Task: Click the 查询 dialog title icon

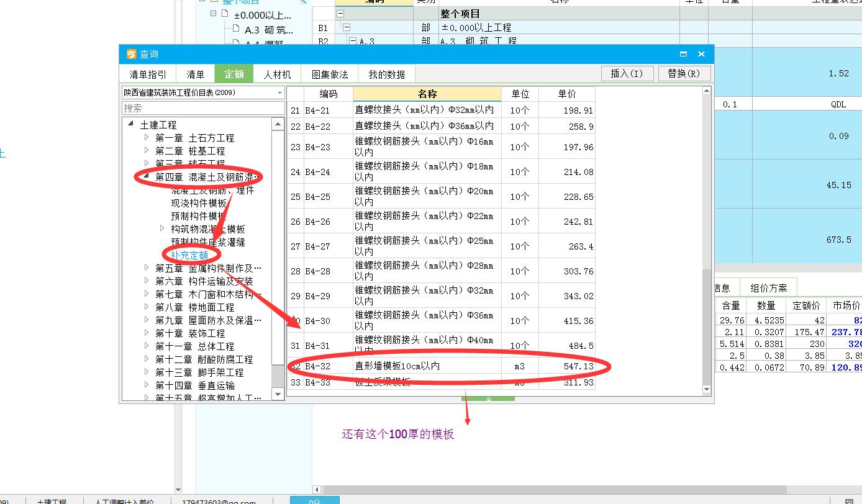Action: (x=131, y=54)
